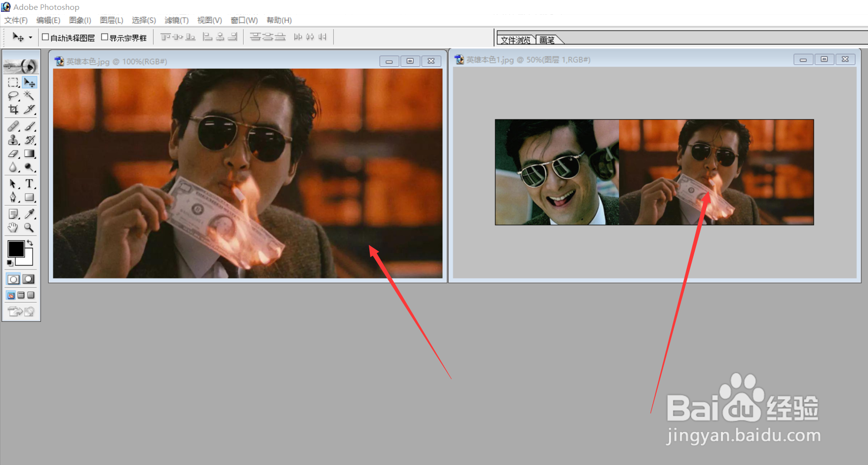Select the Eraser tool
This screenshot has height=465, width=868.
(x=13, y=154)
